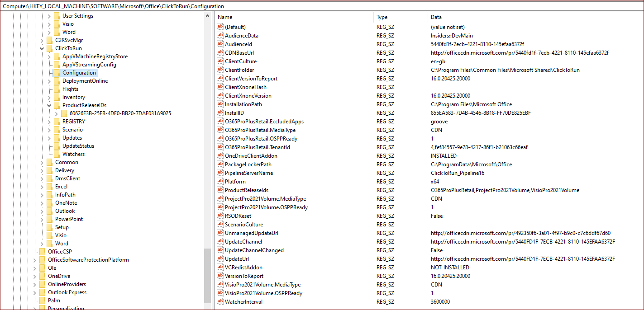
Task: Click the RSODReset string value icon
Action: [x=220, y=216]
